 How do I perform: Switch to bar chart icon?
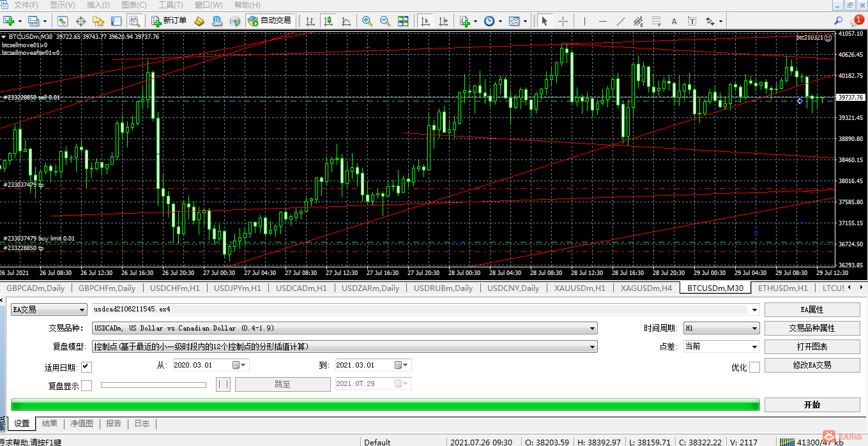click(x=311, y=21)
